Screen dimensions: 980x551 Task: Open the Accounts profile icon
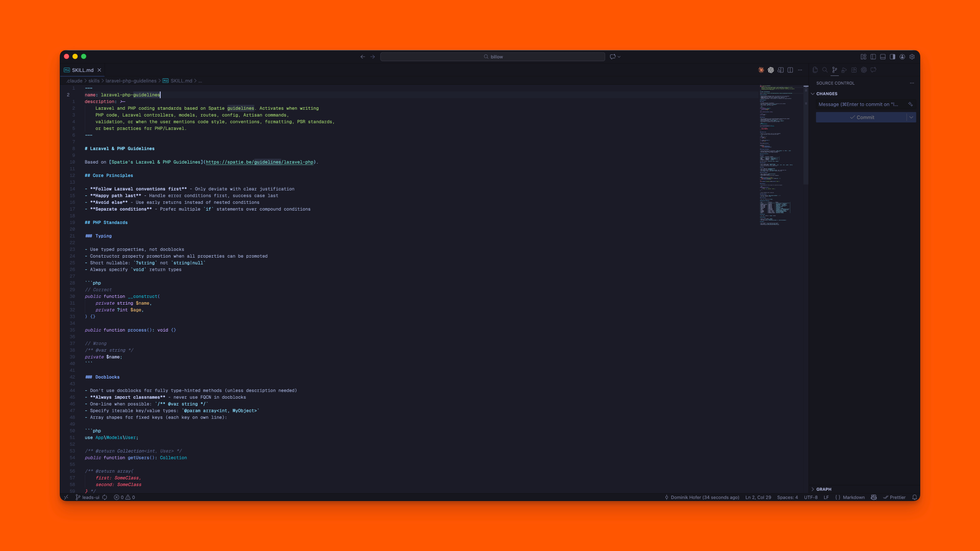[902, 57]
